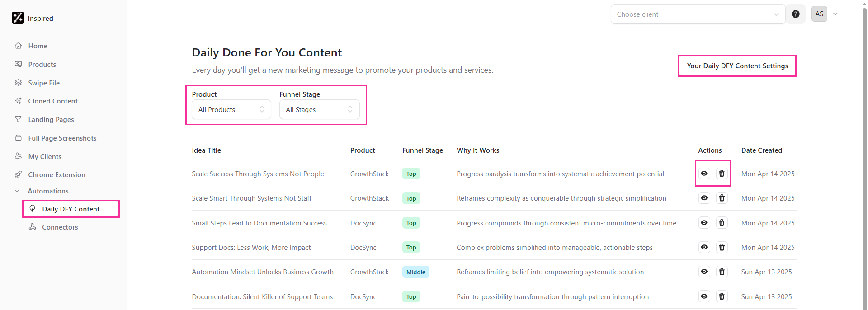Image resolution: width=868 pixels, height=310 pixels.
Task: Open the Choose client dropdown
Action: click(x=698, y=14)
